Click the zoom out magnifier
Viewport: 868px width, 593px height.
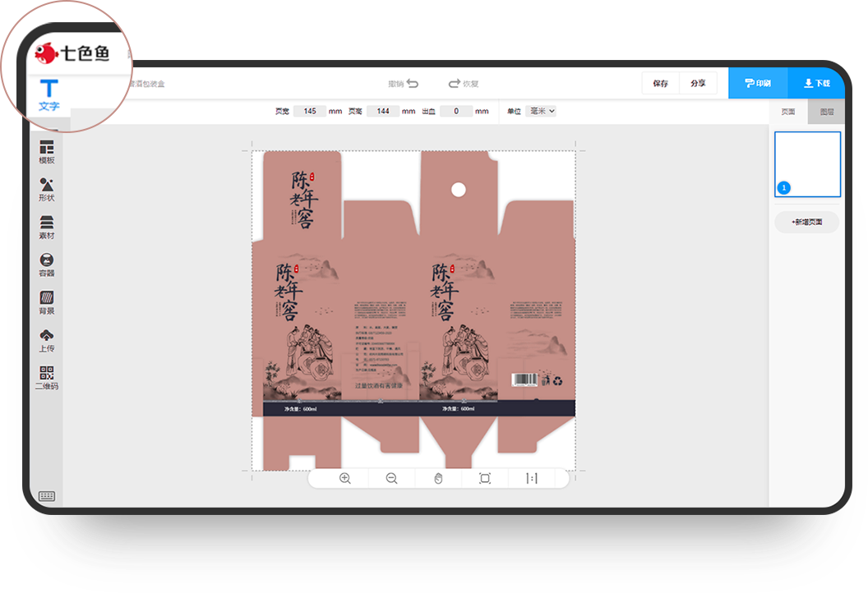pyautogui.click(x=392, y=478)
